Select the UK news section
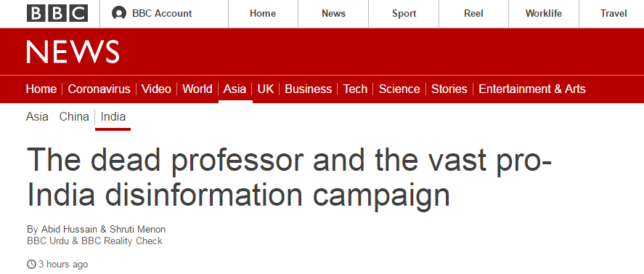Viewport: 644px width, 274px height. 265,89
